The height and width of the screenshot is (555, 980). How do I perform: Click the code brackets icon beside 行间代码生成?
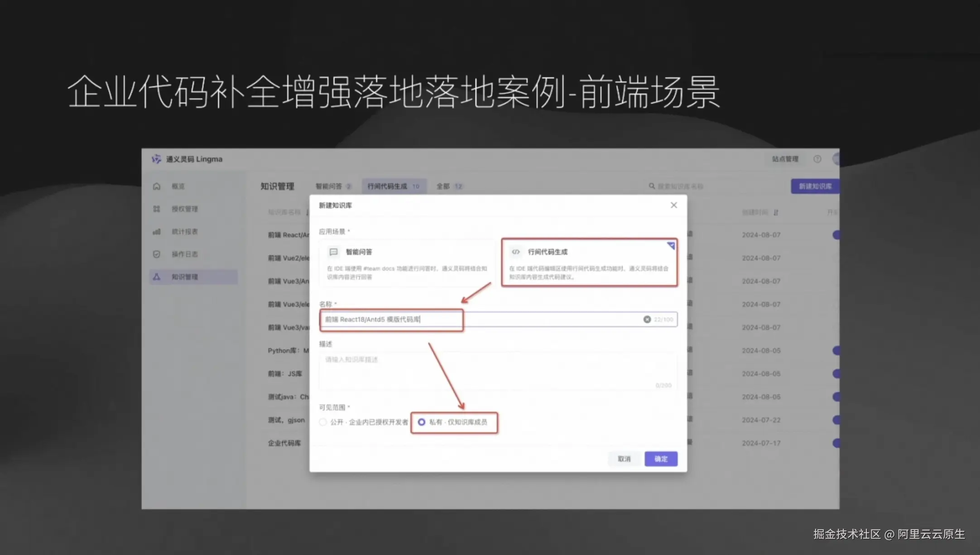tap(515, 252)
